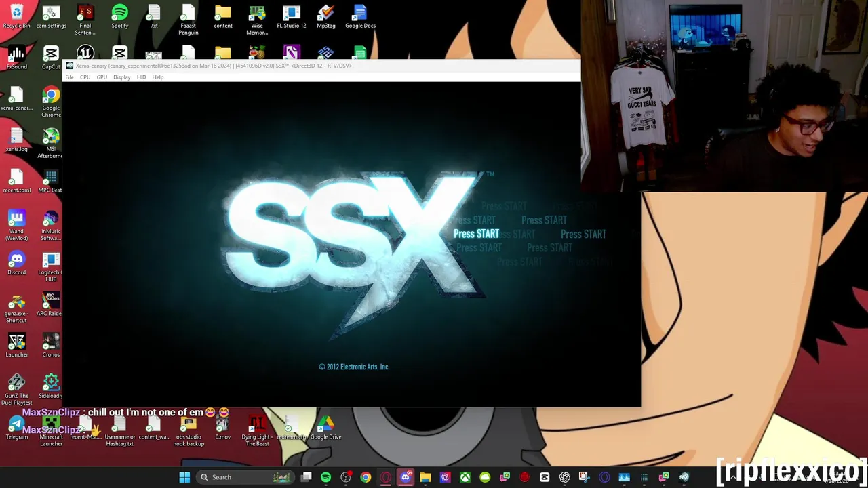Image resolution: width=868 pixels, height=488 pixels.
Task: Open recent.toml file on desktop
Action: (x=16, y=181)
